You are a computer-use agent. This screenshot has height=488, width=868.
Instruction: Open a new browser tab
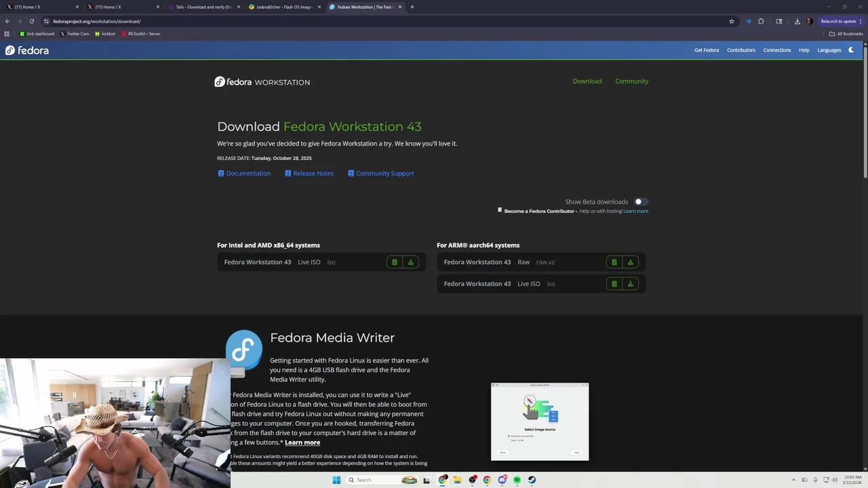[412, 7]
